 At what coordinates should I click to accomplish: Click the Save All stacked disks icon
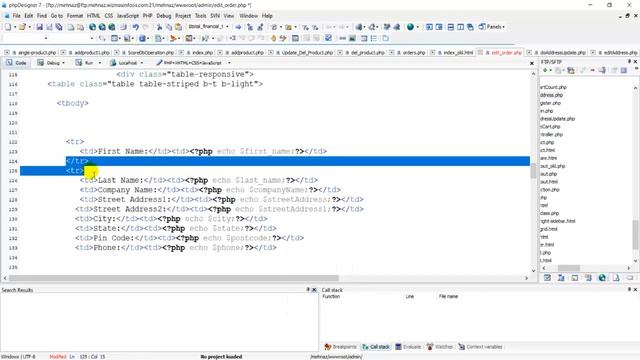[59, 27]
